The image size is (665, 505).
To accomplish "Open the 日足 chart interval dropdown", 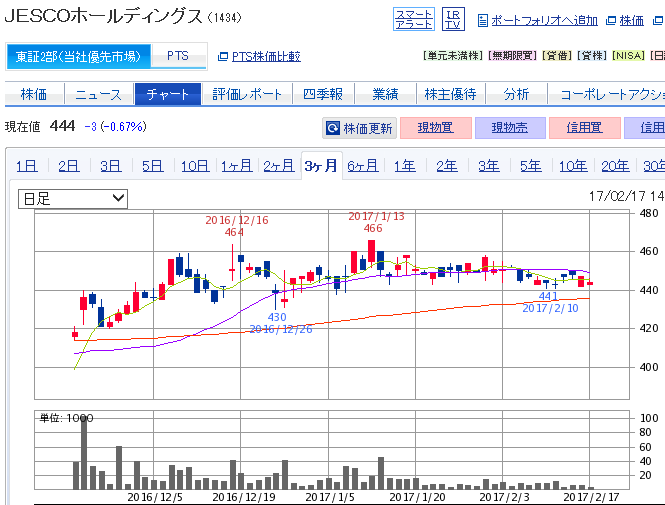I will [x=73, y=199].
